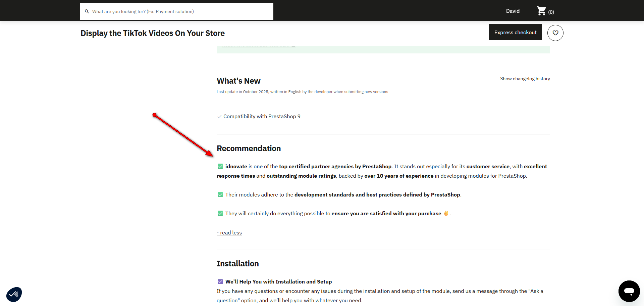Viewport: 644px width, 306px height.
Task: Click the 'Display the TikTok Videos' title
Action: (x=153, y=33)
